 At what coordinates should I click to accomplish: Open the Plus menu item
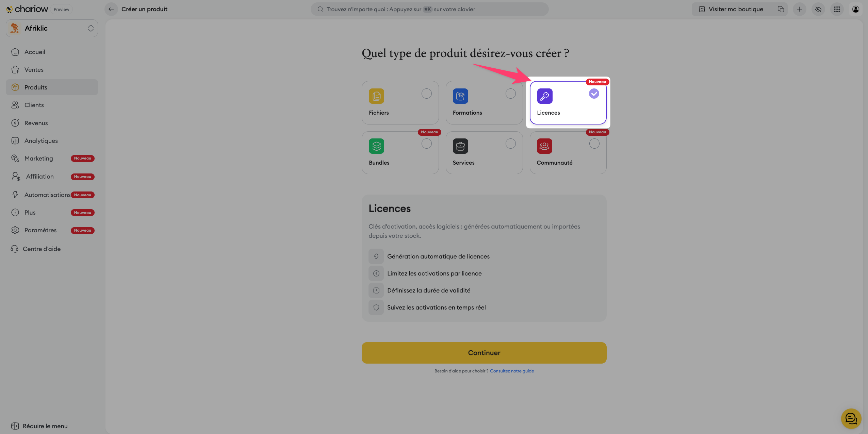coord(30,213)
